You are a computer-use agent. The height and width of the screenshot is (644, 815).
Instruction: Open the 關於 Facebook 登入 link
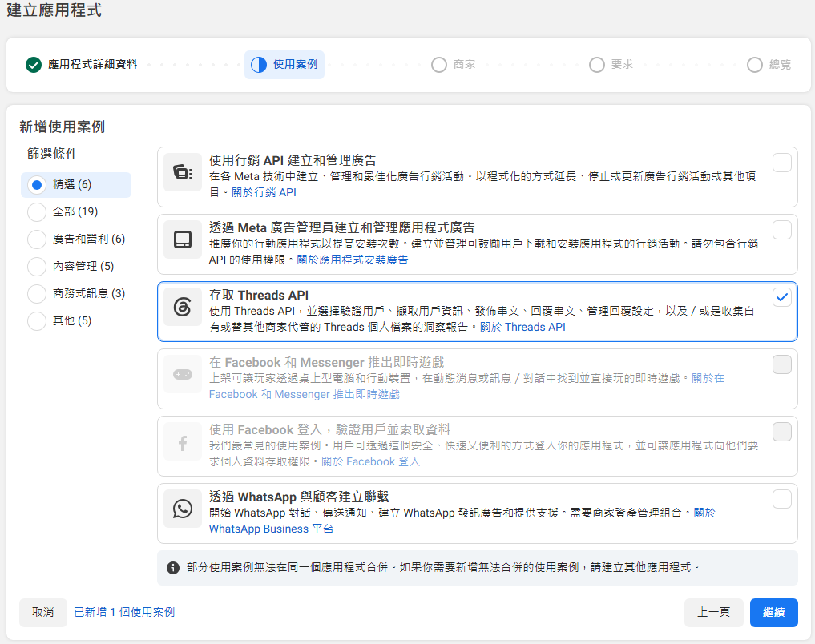370,461
